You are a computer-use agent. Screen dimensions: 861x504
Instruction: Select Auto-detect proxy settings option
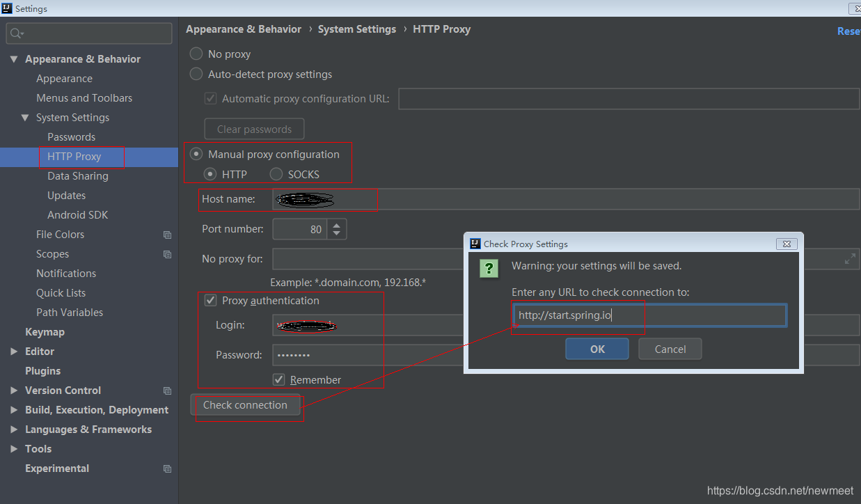click(x=196, y=74)
